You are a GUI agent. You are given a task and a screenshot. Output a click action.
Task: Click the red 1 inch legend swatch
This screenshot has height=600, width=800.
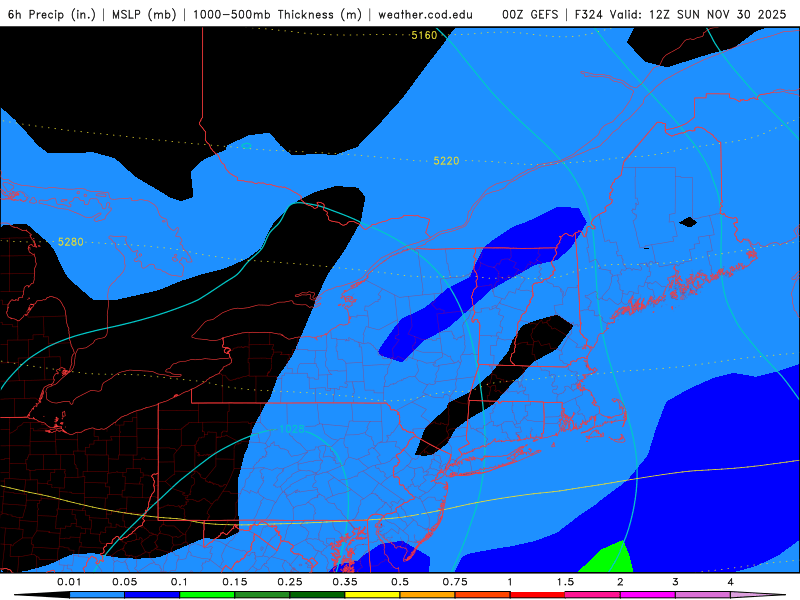click(x=538, y=595)
